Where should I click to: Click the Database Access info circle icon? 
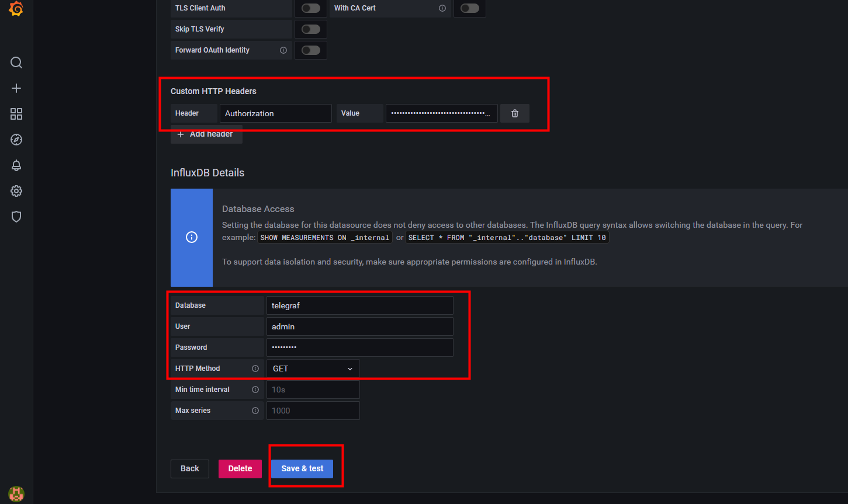192,237
